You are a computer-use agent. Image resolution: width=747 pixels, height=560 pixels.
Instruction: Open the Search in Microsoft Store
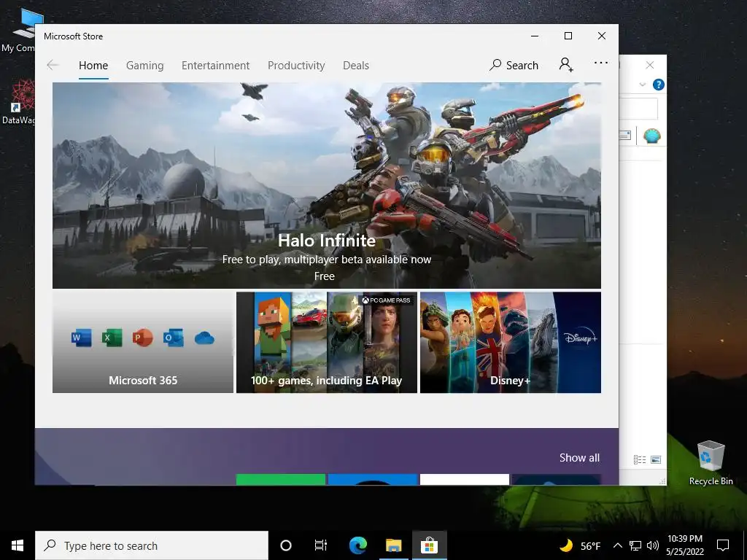coord(514,65)
